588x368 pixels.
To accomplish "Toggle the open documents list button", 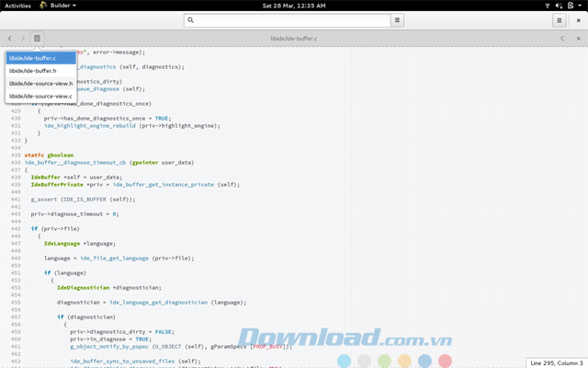I will click(x=37, y=39).
